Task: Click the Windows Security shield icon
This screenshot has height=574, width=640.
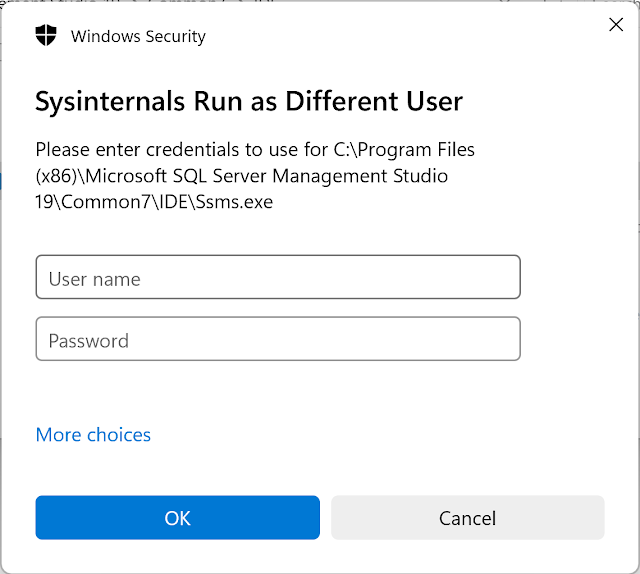Action: (x=46, y=36)
